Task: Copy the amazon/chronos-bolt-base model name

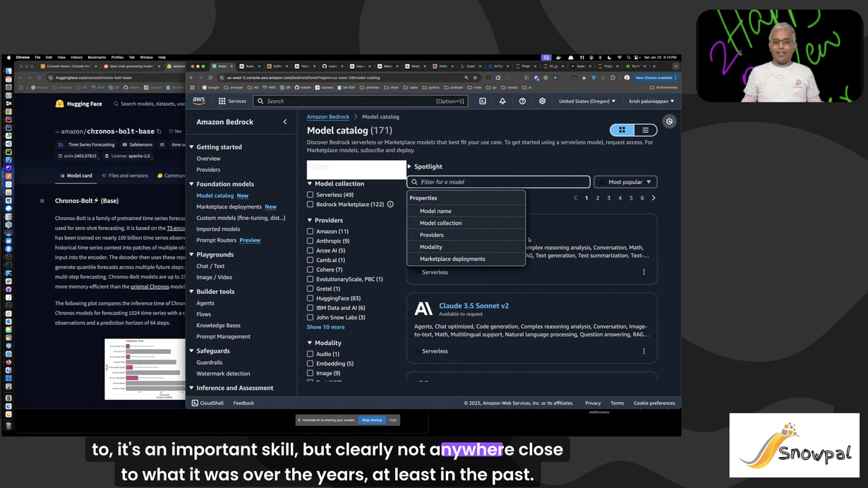Action: point(159,131)
